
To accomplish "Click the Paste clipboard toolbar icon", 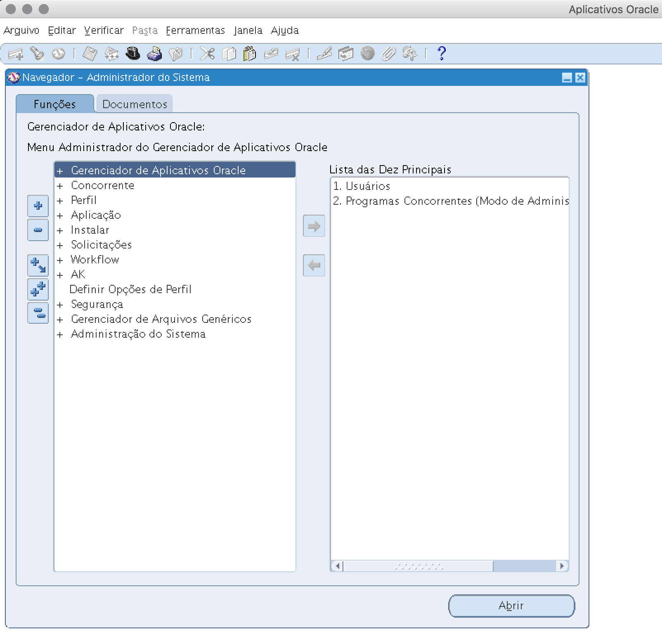I will [250, 54].
